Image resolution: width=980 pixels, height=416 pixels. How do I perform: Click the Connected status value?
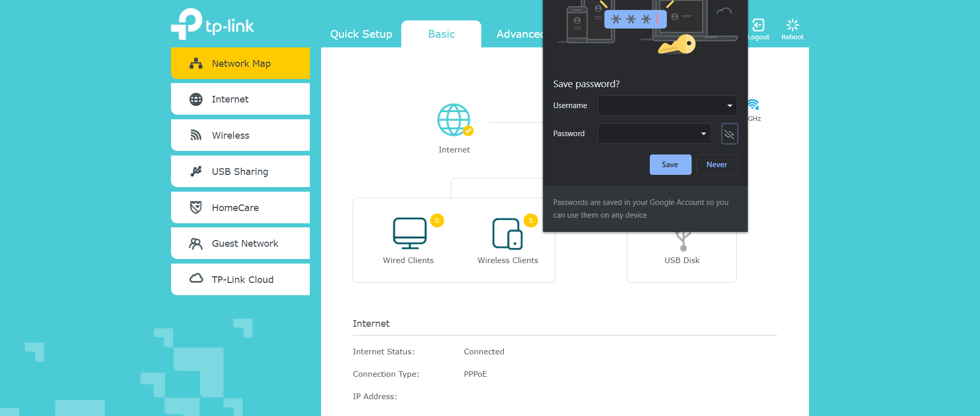(x=484, y=352)
